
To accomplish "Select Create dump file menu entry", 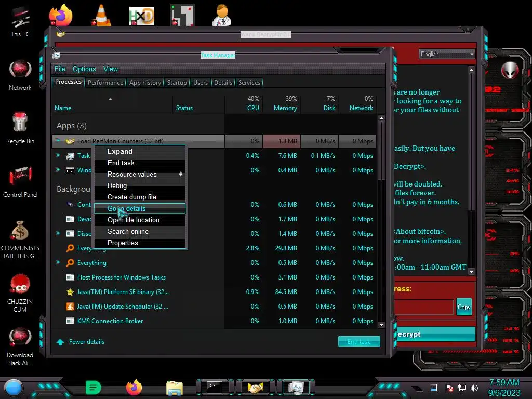I will coord(140,197).
